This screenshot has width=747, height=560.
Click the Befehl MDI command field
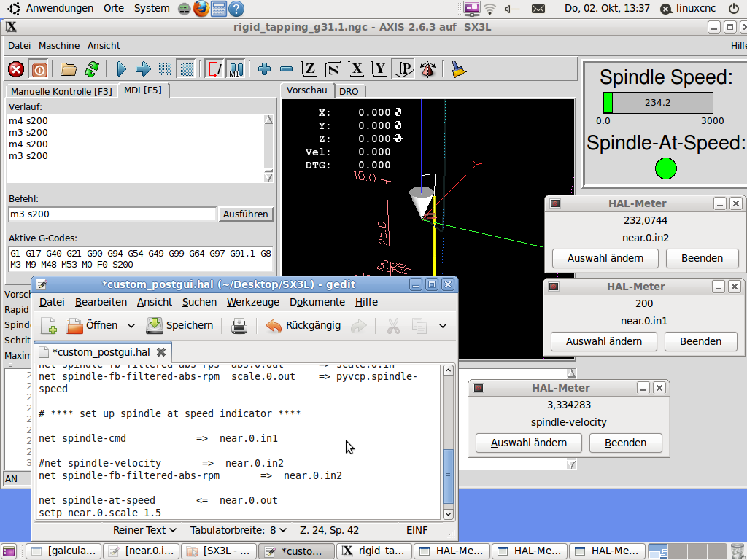coord(112,214)
